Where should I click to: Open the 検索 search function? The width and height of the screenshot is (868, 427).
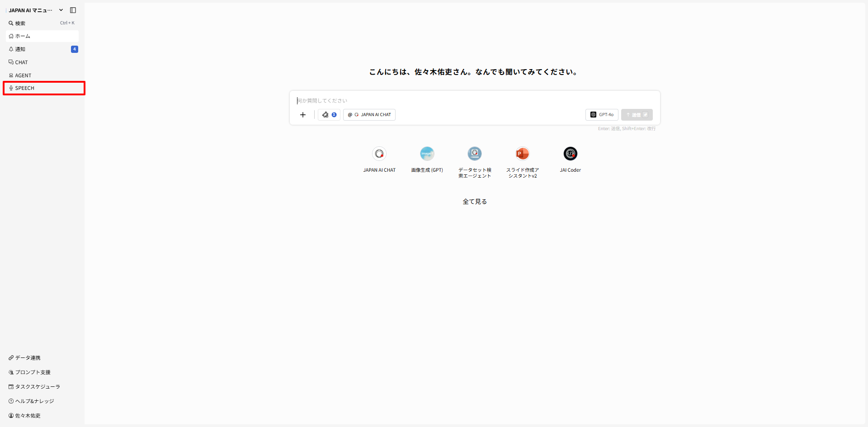point(20,23)
